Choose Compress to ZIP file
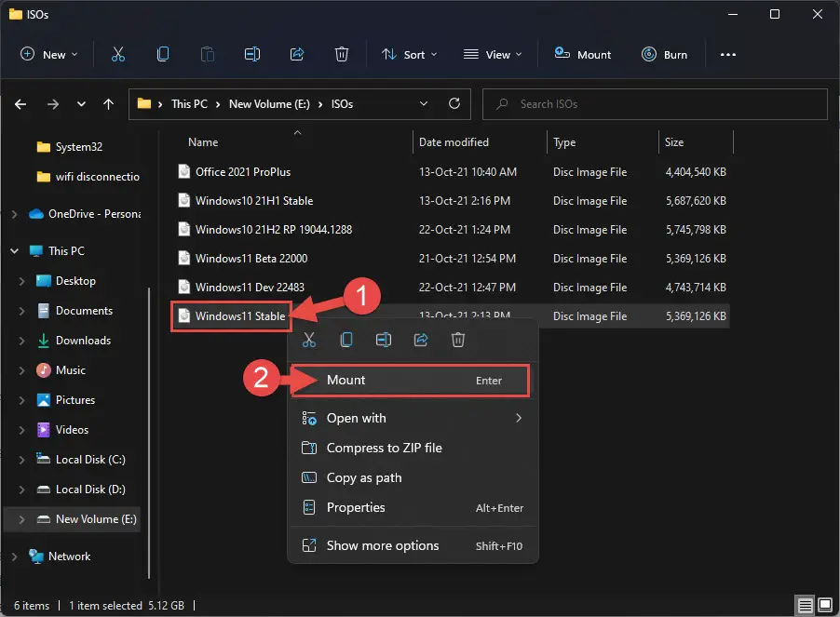 click(x=413, y=448)
